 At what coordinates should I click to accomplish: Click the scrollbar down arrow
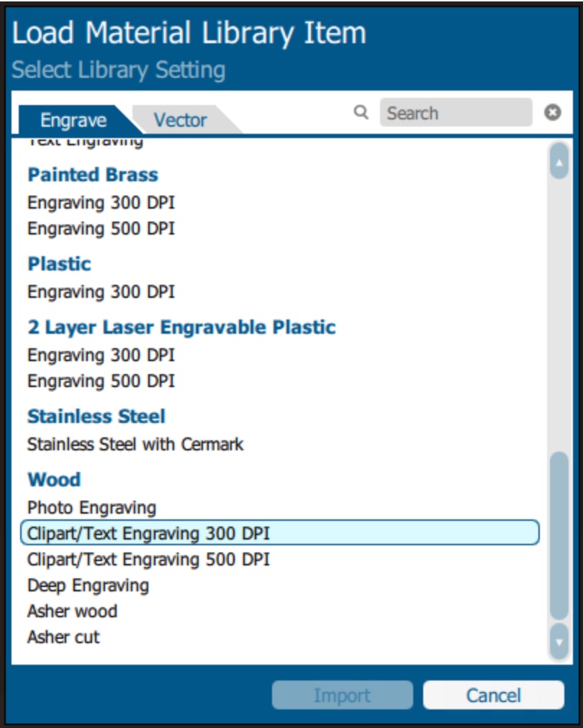click(559, 642)
